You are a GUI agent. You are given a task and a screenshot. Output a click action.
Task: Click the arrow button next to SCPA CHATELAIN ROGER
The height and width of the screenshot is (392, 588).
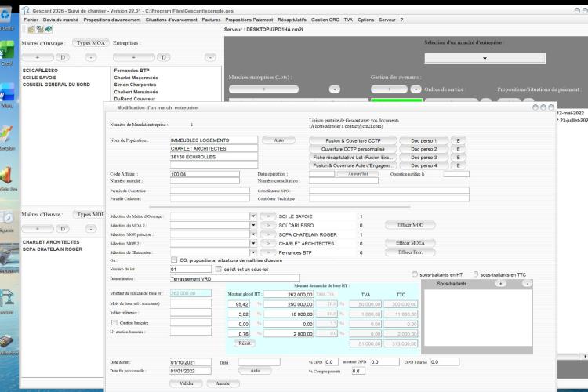(268, 234)
